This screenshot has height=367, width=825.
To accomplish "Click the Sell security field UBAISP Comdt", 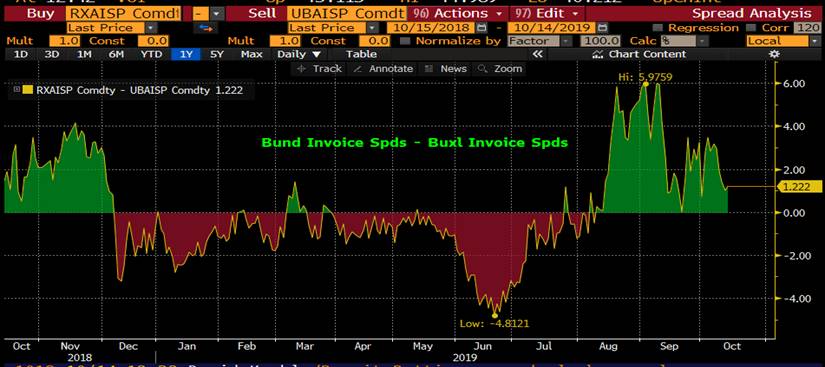I will [x=346, y=14].
